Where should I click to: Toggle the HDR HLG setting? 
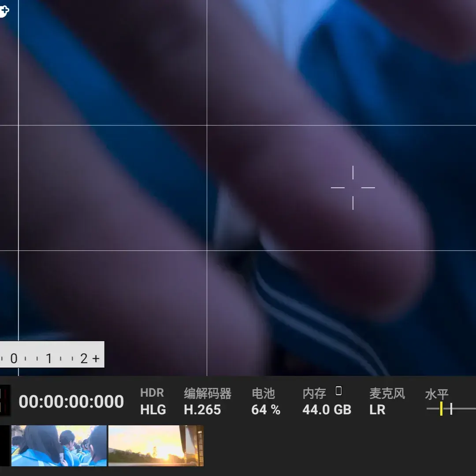(x=153, y=401)
